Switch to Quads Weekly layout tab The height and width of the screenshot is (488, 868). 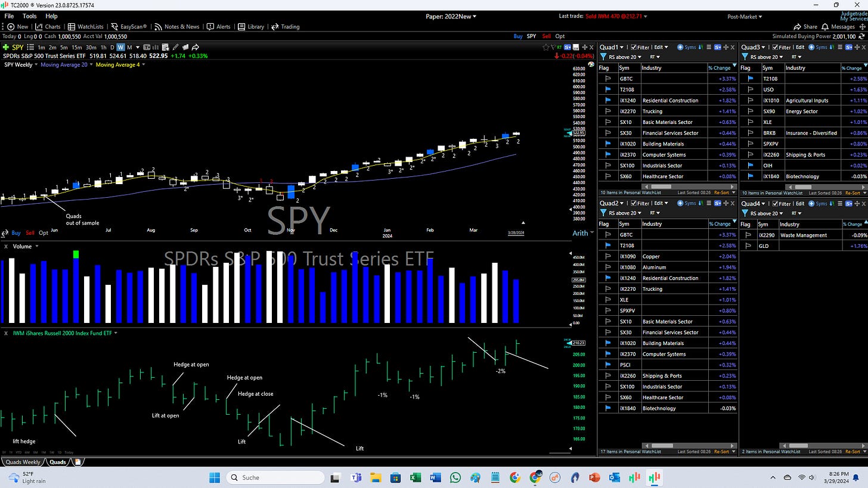click(x=23, y=462)
